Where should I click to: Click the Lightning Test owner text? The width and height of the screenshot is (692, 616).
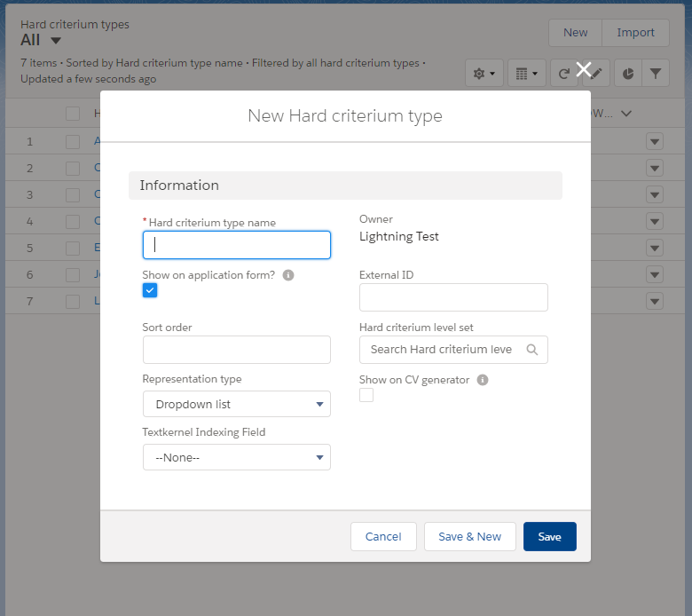tap(399, 237)
